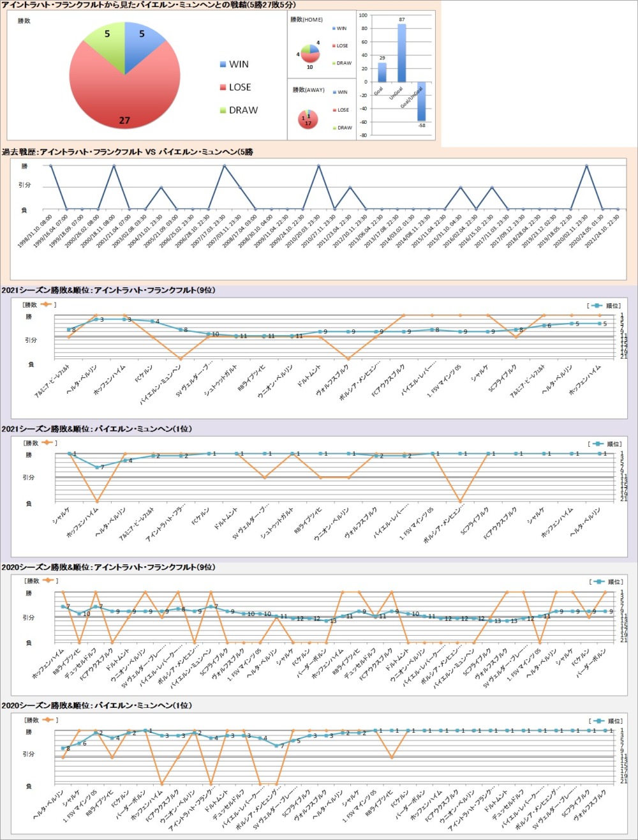
Task: Click blue 順位 legend marker in 2021 Frankfurt chart
Action: tap(595, 306)
